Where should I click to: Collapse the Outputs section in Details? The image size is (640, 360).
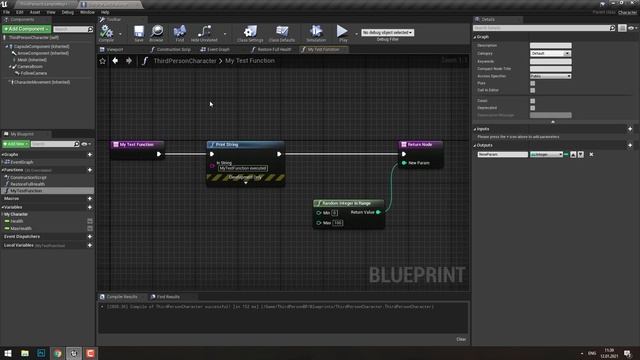point(475,145)
